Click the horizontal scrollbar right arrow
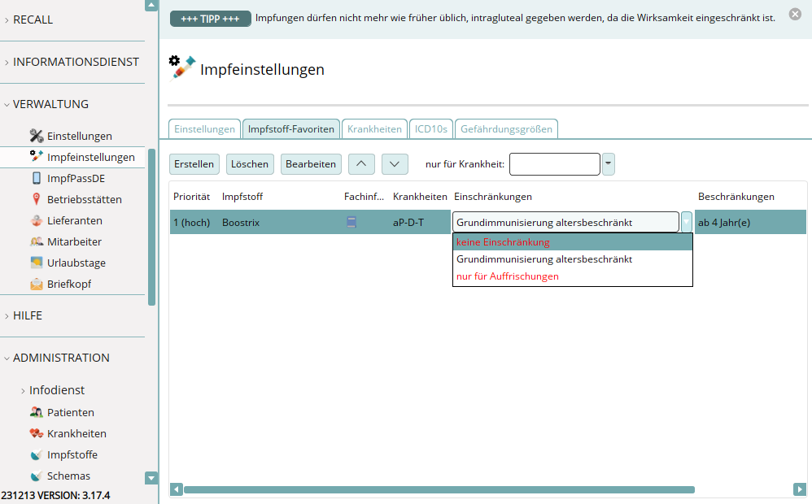This screenshot has width=812, height=504. 800,489
